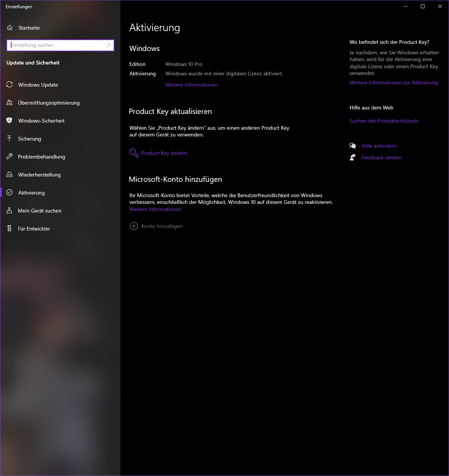Image resolution: width=449 pixels, height=476 pixels.
Task: Click the Für Entwickler tools icon
Action: click(9, 229)
